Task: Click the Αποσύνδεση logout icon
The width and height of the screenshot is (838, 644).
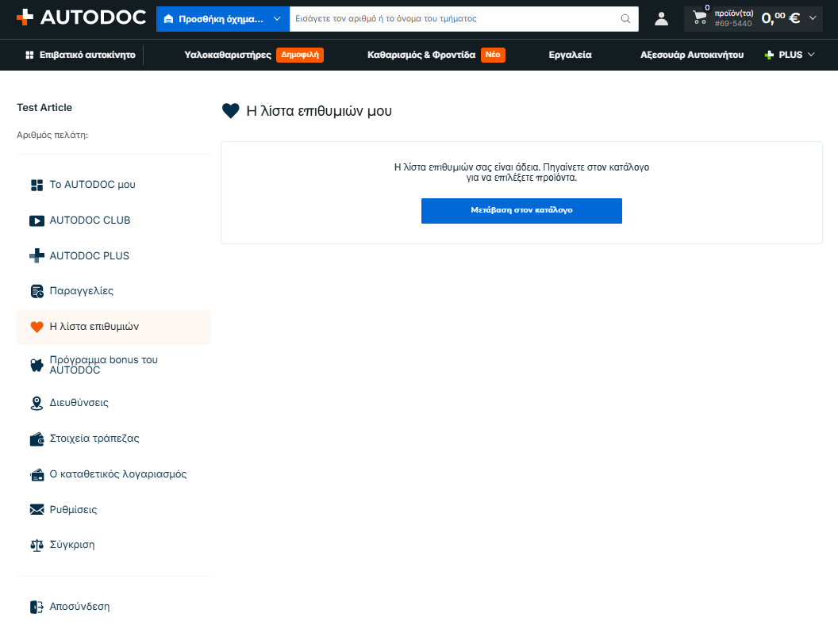Action: coord(37,608)
